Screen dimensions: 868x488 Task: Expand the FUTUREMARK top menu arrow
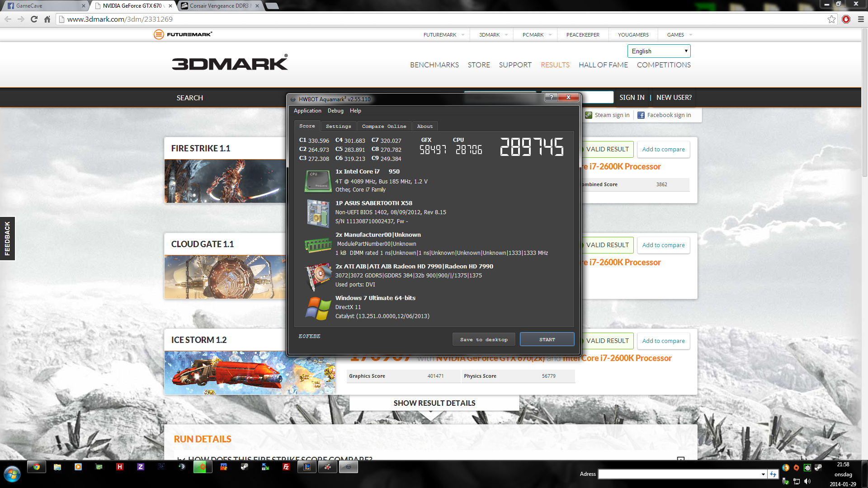tap(463, 35)
